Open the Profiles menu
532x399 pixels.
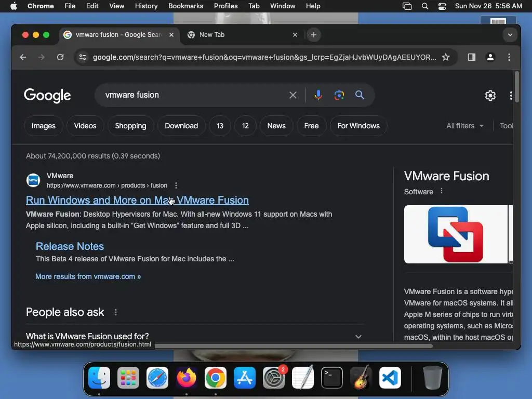225,6
